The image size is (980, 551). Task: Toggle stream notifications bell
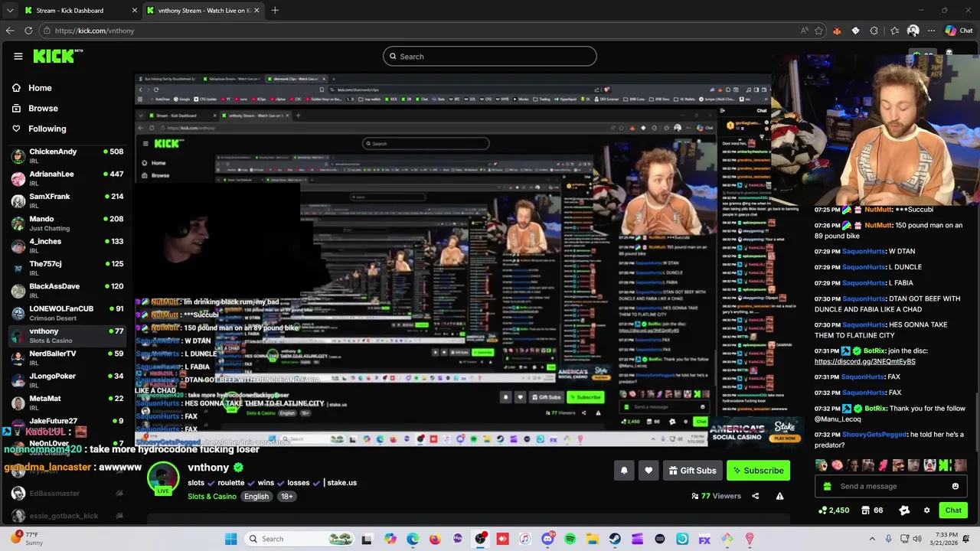(624, 471)
